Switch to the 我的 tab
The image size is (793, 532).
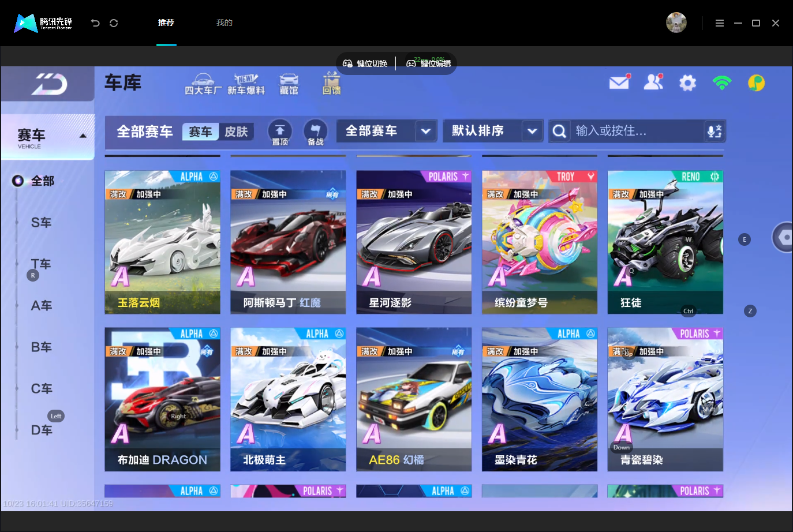(x=224, y=23)
